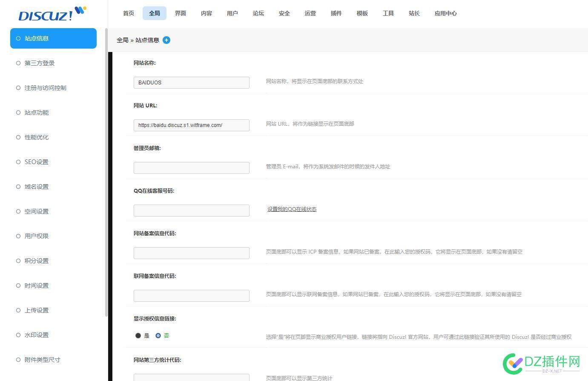Image resolution: width=588 pixels, height=381 pixels.
Task: Select the 是 radio button
Action: pyautogui.click(x=138, y=336)
